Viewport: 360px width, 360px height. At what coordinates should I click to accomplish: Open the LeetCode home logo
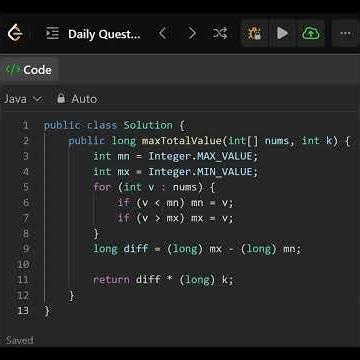(15, 34)
